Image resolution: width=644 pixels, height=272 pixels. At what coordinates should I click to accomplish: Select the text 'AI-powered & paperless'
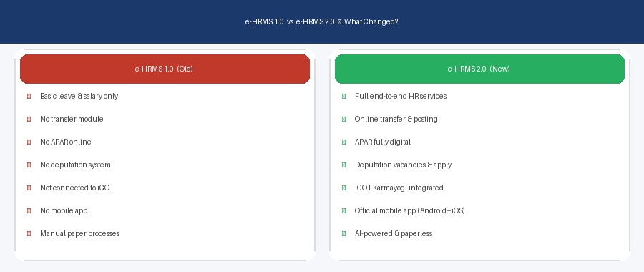(394, 234)
